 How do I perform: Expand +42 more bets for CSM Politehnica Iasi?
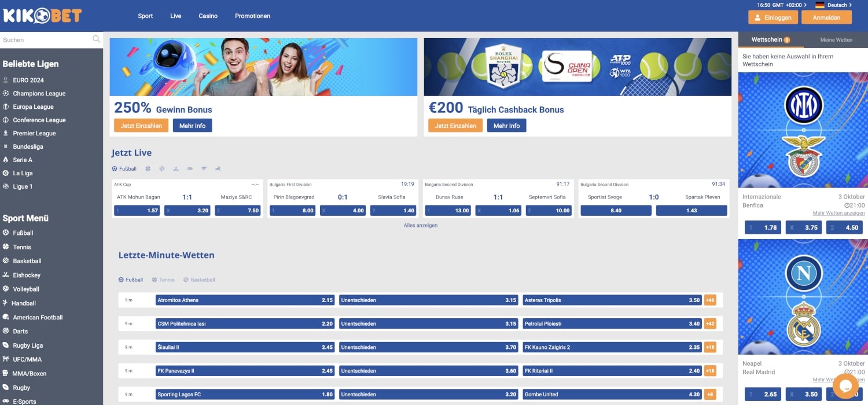click(x=710, y=324)
